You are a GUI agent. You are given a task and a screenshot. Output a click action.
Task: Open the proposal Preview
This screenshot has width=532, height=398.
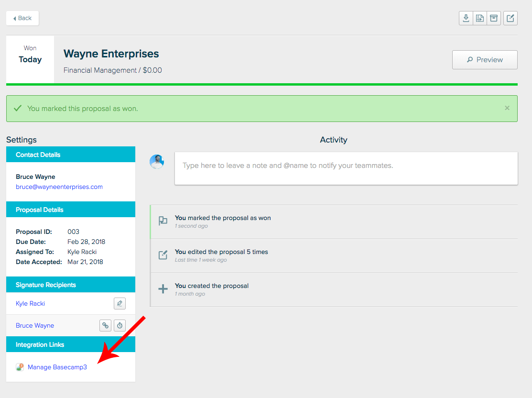coord(485,60)
